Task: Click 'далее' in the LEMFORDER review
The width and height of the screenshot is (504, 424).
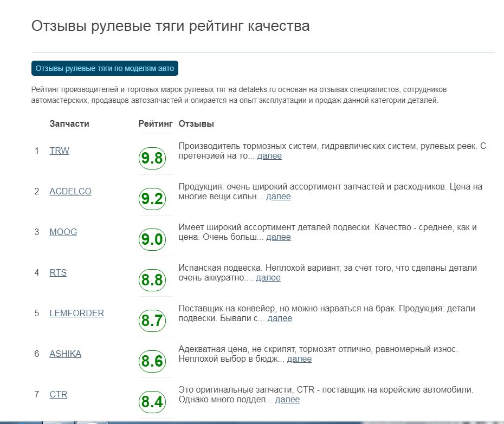Action: (x=280, y=318)
